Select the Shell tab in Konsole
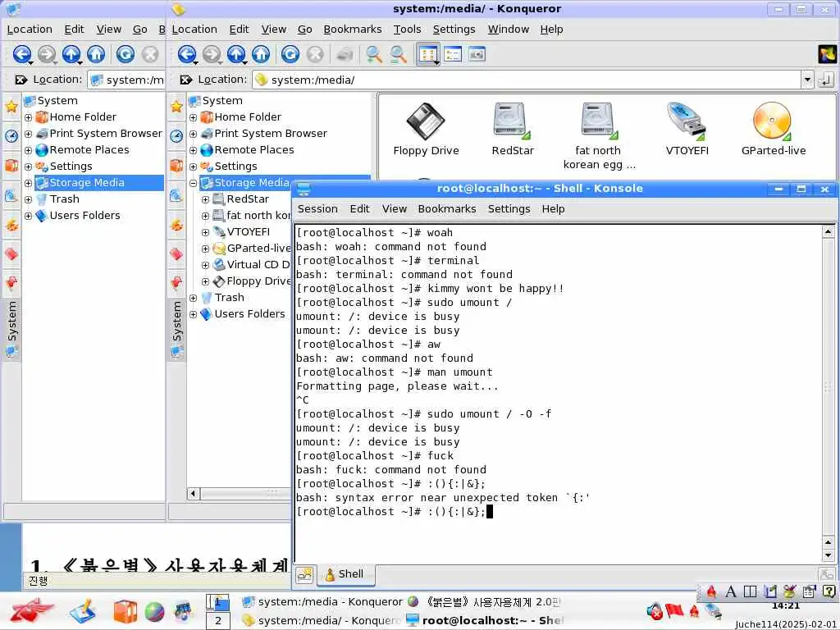 click(x=345, y=574)
